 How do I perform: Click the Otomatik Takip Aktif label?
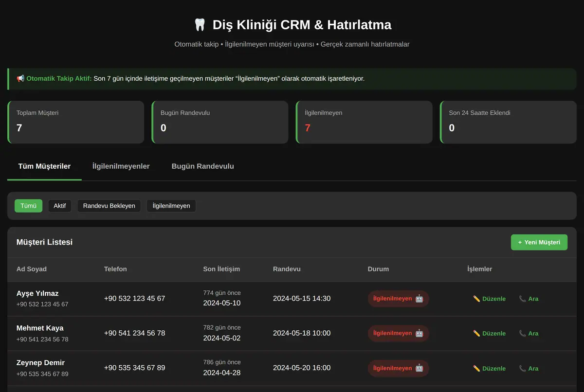[x=59, y=78]
